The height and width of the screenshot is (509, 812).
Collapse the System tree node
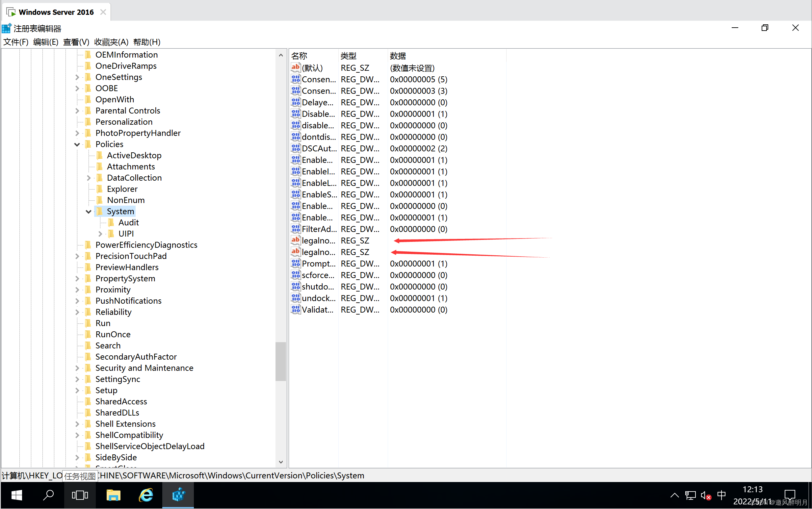(x=88, y=212)
